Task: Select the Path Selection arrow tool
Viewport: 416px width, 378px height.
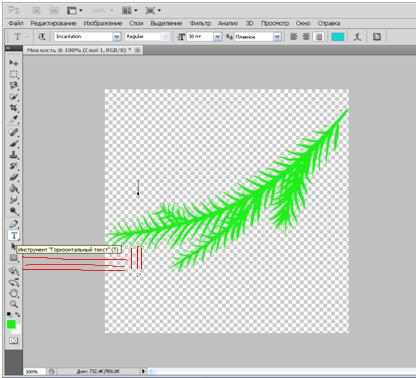Action: pyautogui.click(x=13, y=246)
